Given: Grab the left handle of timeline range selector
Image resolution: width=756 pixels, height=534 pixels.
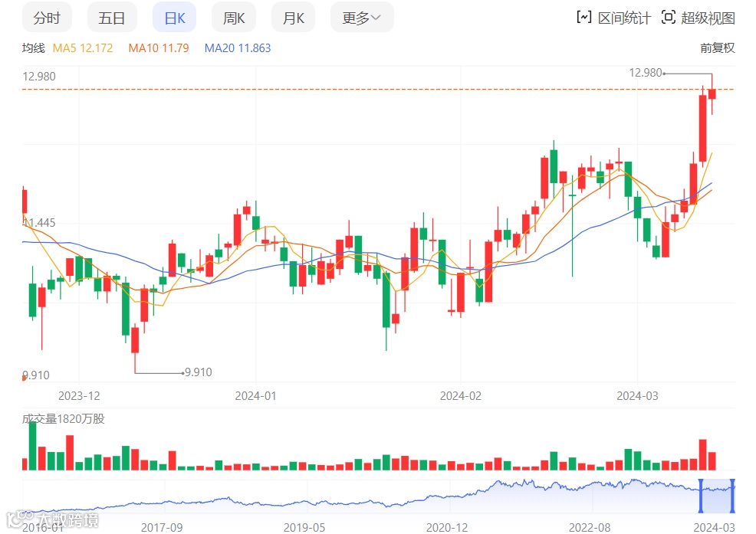Looking at the screenshot, I should (x=701, y=496).
